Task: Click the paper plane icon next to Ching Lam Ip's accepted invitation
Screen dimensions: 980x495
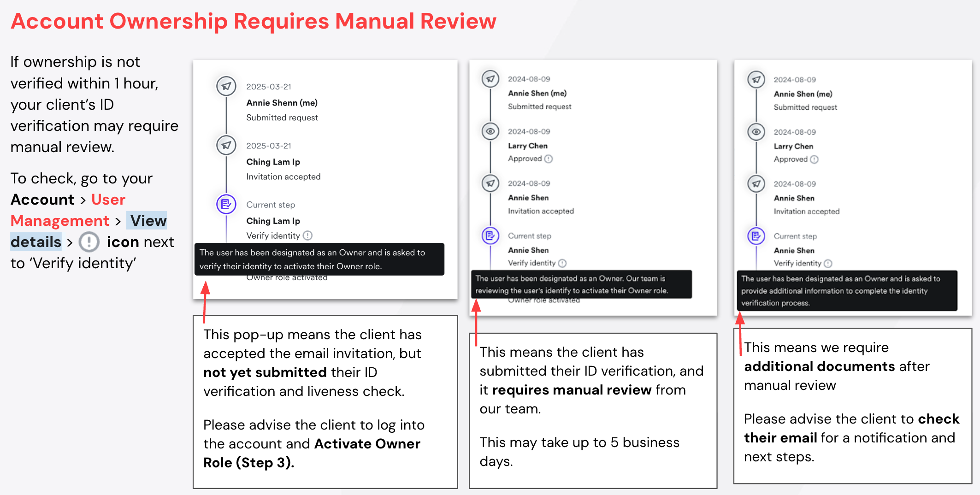Action: click(226, 145)
